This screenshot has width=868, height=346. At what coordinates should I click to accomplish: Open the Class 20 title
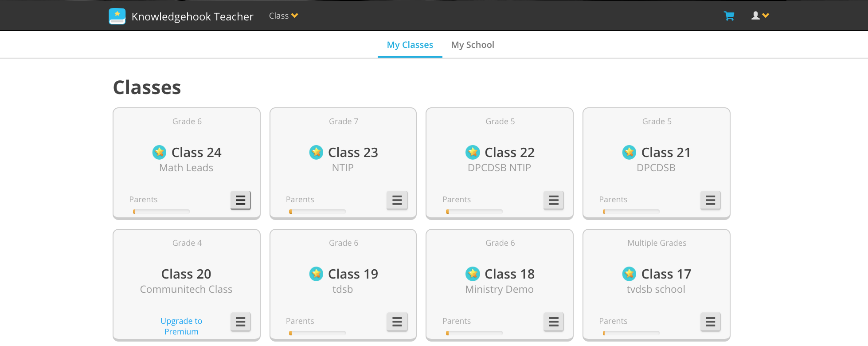point(186,274)
